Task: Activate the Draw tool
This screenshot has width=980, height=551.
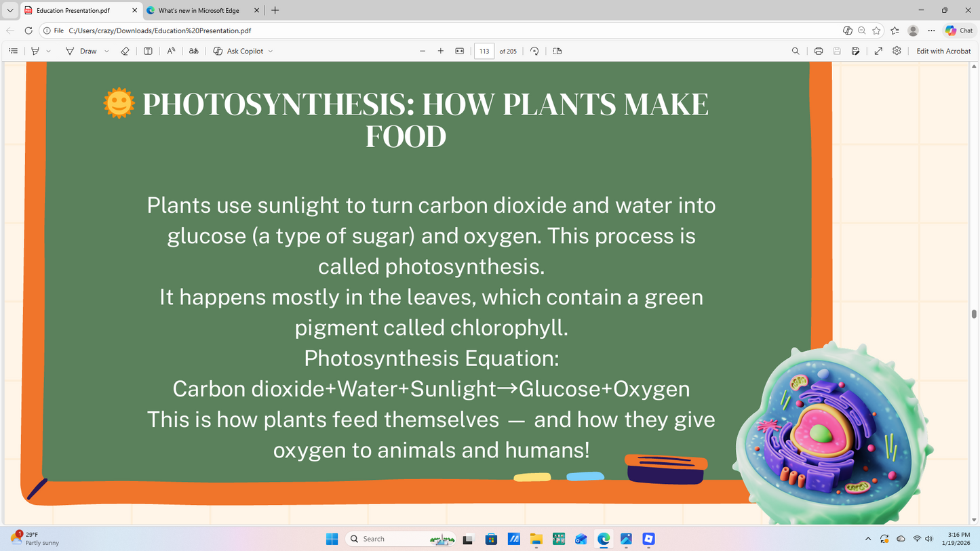Action: (x=81, y=51)
